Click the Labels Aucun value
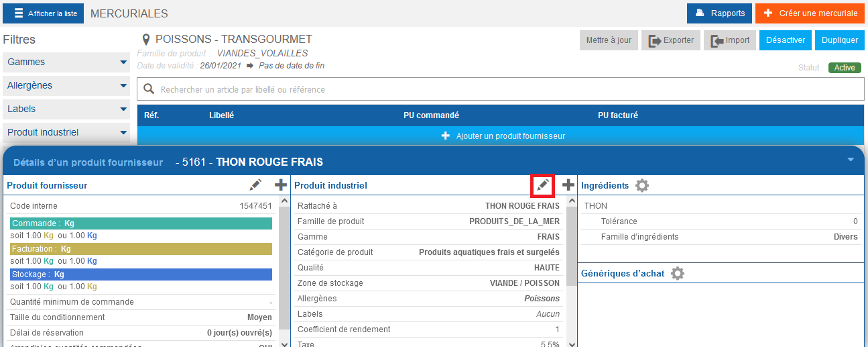Screen dimensions: 868x355 [x=548, y=314]
